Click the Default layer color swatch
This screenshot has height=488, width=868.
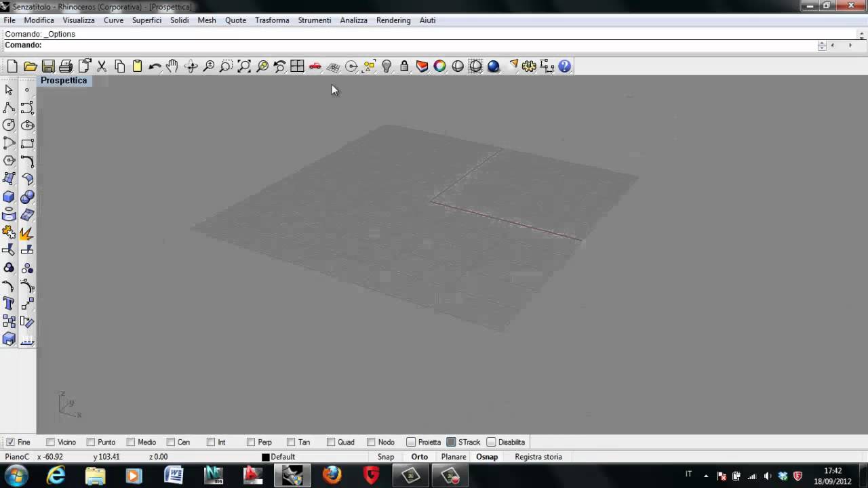[266, 457]
